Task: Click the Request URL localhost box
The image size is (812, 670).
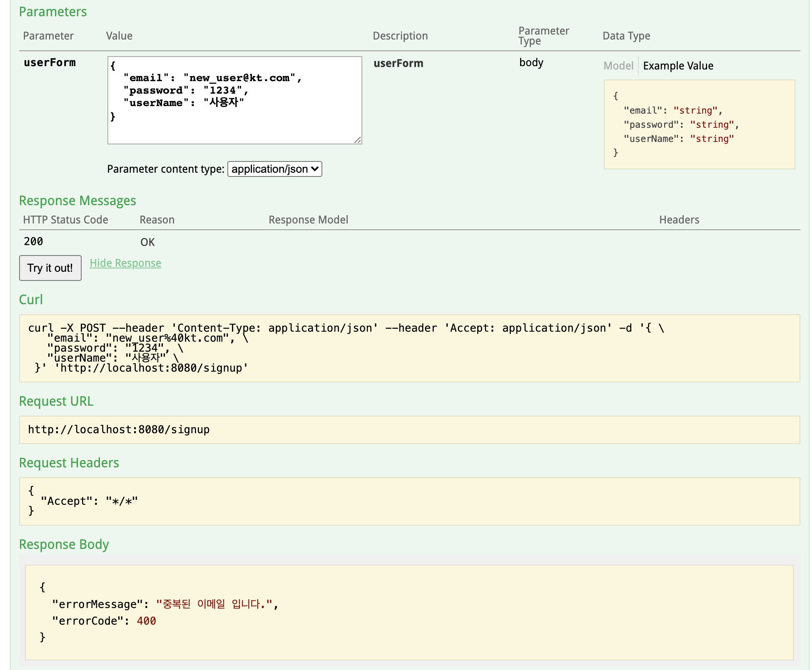Action: (409, 429)
